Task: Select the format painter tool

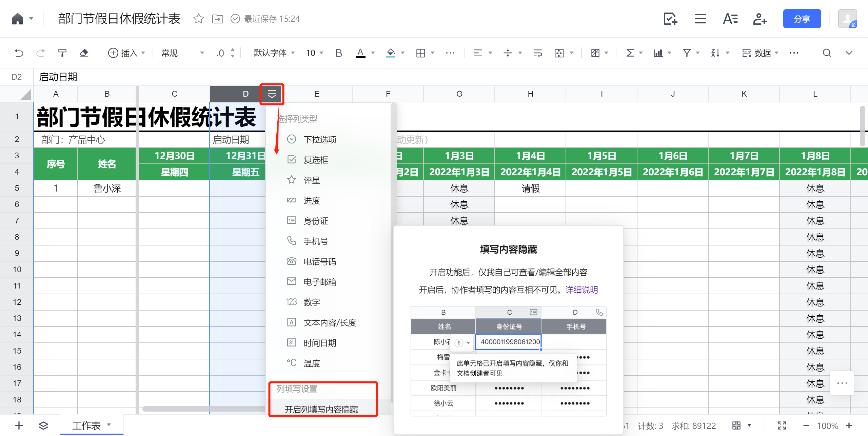Action: (x=62, y=53)
